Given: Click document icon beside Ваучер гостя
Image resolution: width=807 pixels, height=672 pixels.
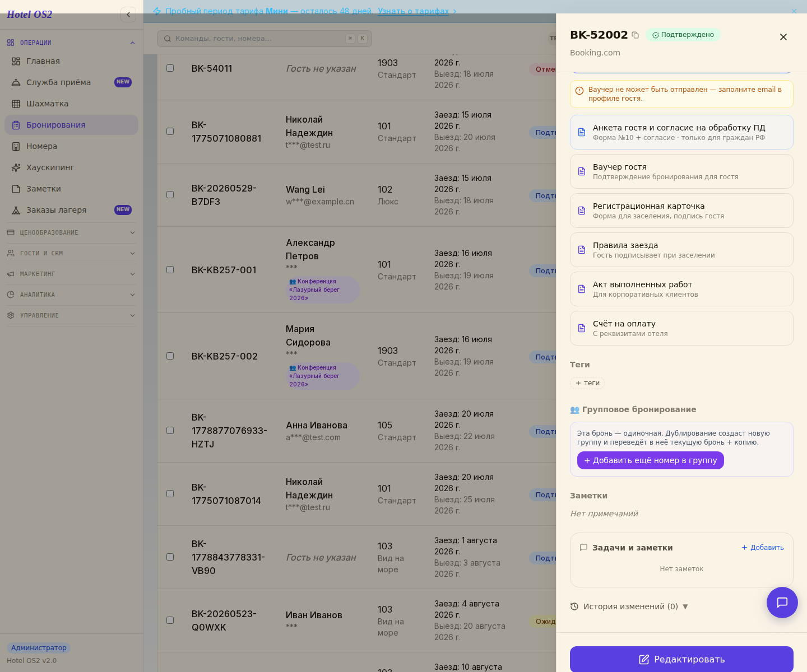Looking at the screenshot, I should click(582, 171).
